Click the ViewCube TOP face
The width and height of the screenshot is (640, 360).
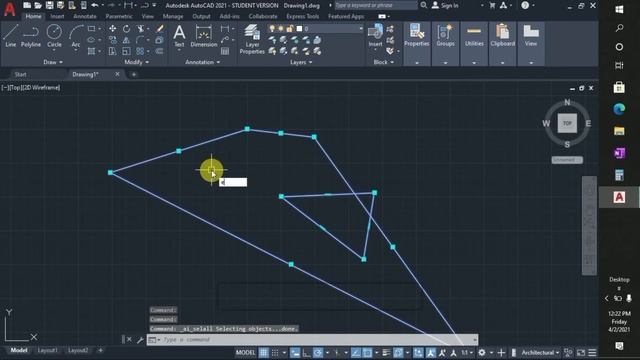tap(567, 123)
